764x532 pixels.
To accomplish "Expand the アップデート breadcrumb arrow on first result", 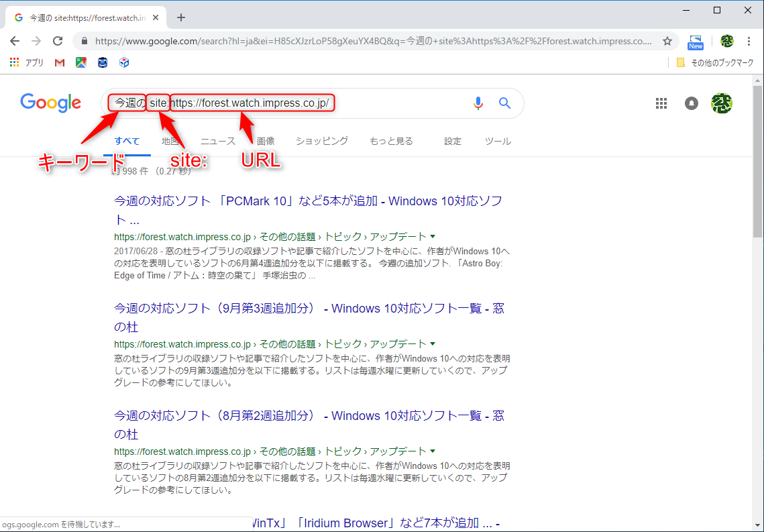I will tap(432, 237).
